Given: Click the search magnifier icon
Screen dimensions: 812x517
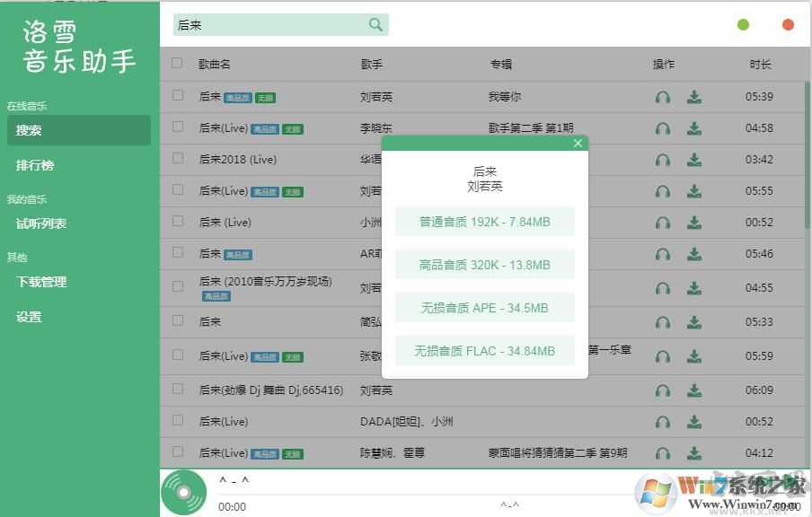Looking at the screenshot, I should click(375, 25).
